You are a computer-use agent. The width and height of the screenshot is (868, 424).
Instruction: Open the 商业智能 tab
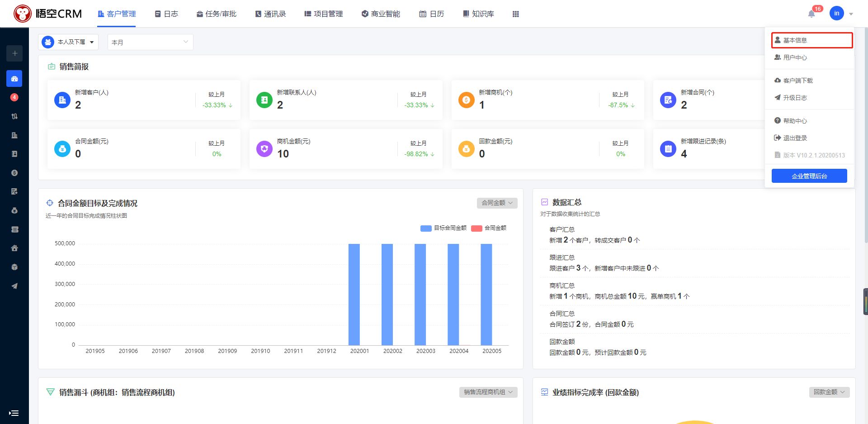[x=381, y=14]
